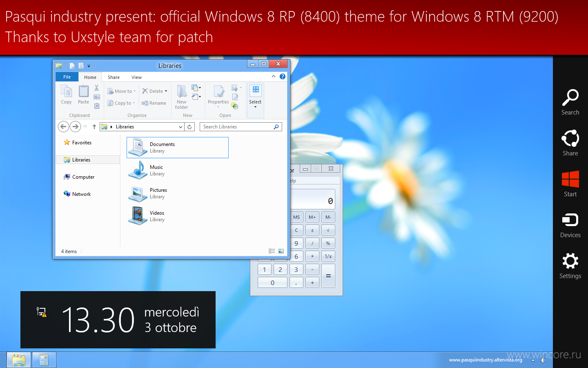Open the Settings charm

(570, 266)
